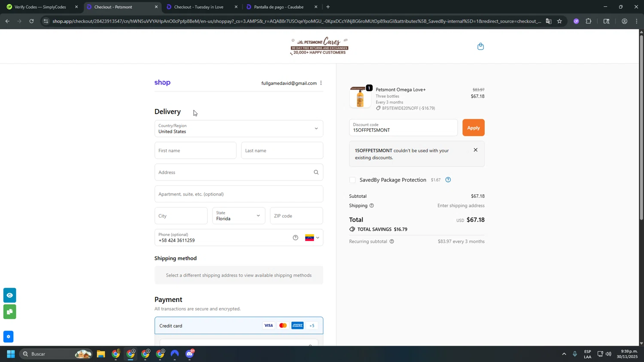Click the email fullgamedavid@gmail.com
644x362 pixels.
[x=289, y=83]
